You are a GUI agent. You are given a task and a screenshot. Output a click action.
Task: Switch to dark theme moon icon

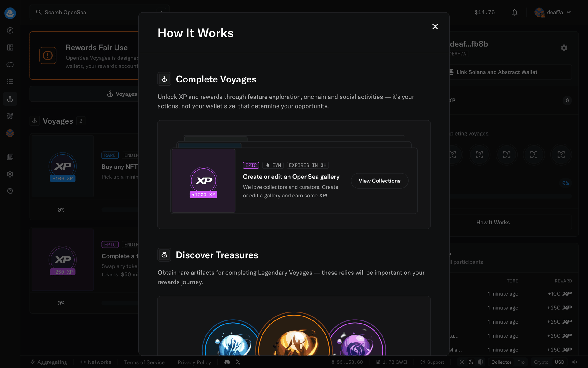click(x=471, y=362)
